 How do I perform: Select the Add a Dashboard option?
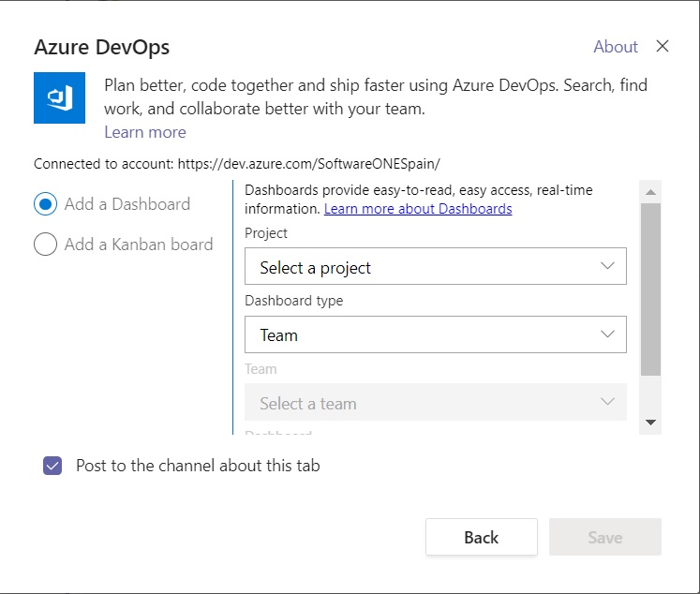[45, 204]
